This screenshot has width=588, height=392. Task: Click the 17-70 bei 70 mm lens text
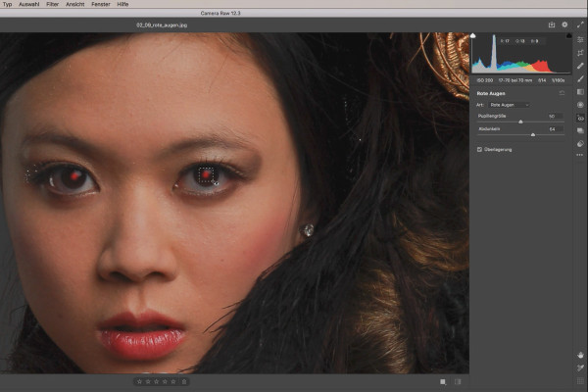[515, 80]
